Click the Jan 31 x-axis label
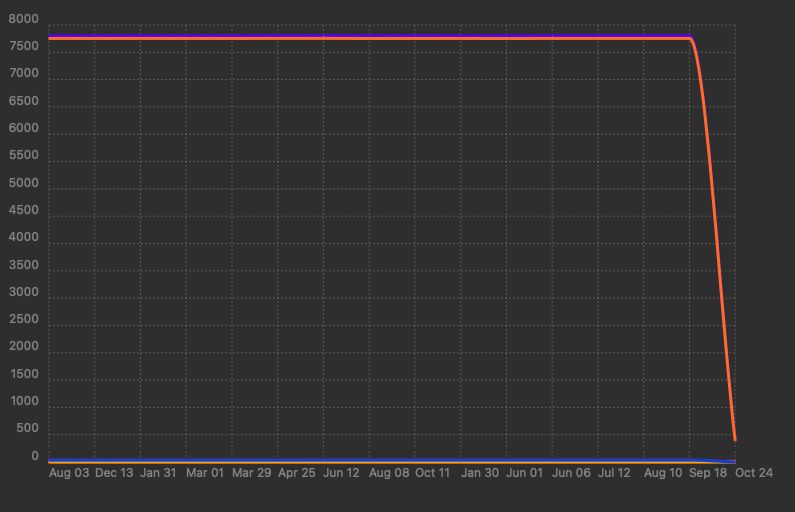The image size is (795, 512). point(158,473)
